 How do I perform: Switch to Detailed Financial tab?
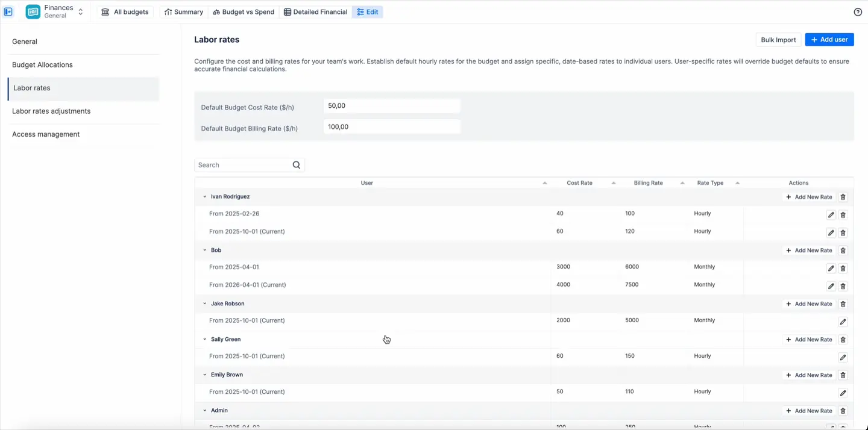(x=316, y=12)
